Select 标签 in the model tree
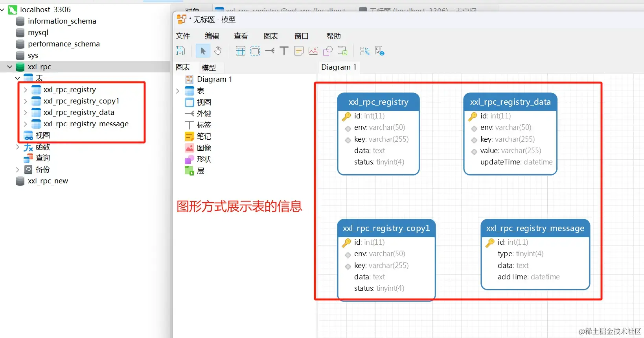The image size is (644, 338). click(204, 125)
